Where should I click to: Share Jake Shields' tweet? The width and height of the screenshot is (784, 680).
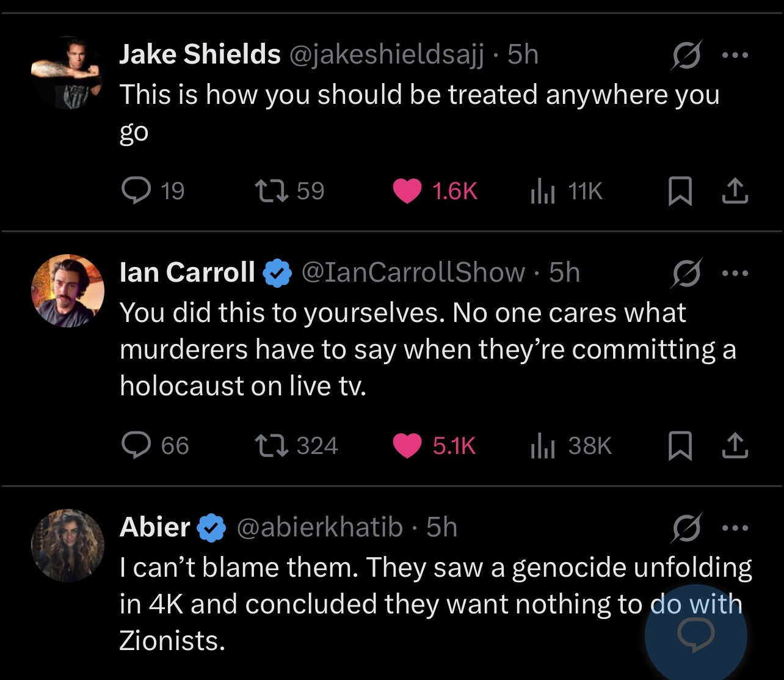tap(735, 191)
